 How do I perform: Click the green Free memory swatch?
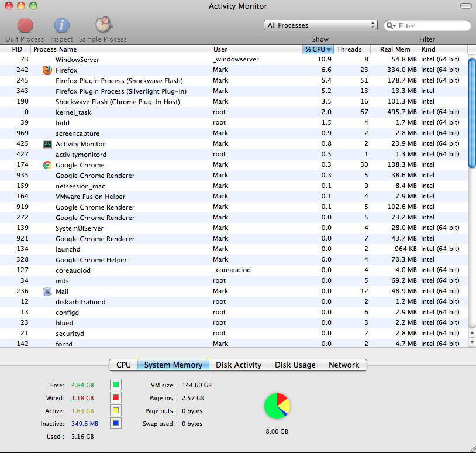click(x=116, y=385)
